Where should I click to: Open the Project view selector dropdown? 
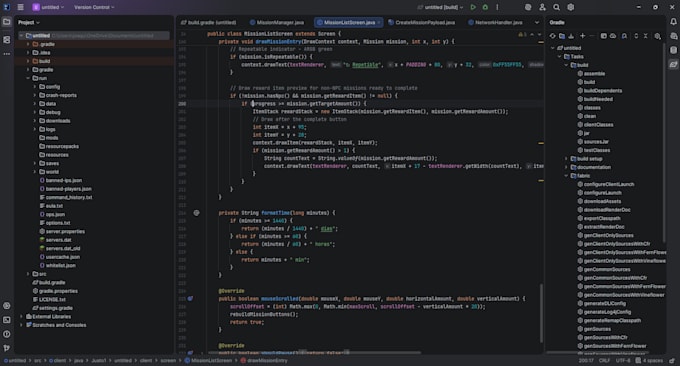29,22
